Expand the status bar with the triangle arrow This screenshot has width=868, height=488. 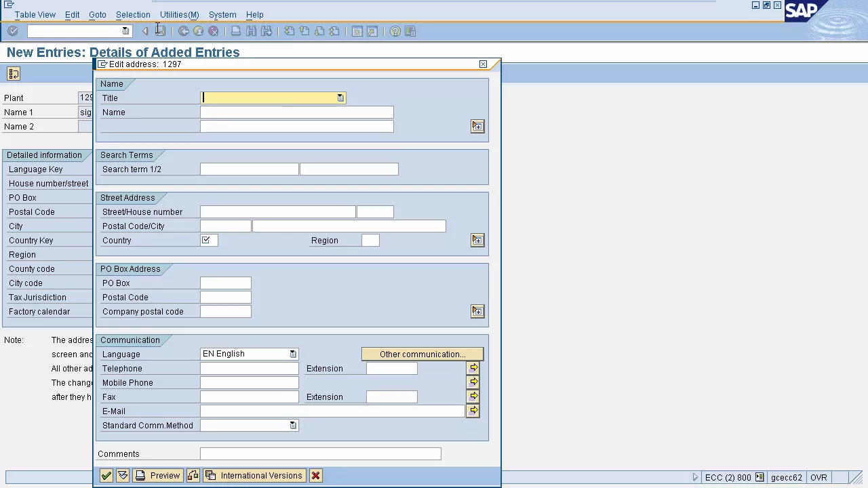click(695, 478)
